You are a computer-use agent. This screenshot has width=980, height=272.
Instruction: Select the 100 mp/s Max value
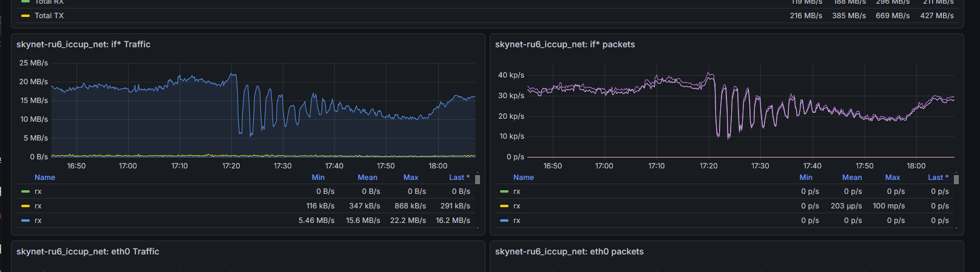tap(889, 206)
